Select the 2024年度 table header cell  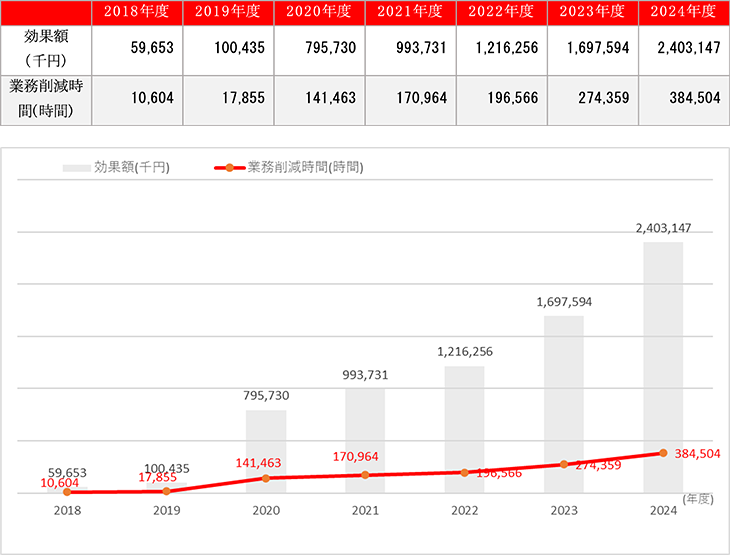pos(682,12)
